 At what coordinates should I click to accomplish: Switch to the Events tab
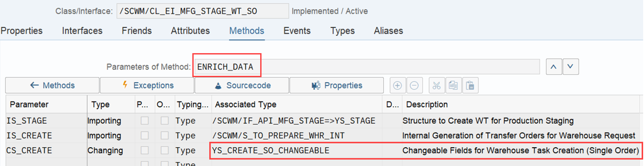(297, 31)
